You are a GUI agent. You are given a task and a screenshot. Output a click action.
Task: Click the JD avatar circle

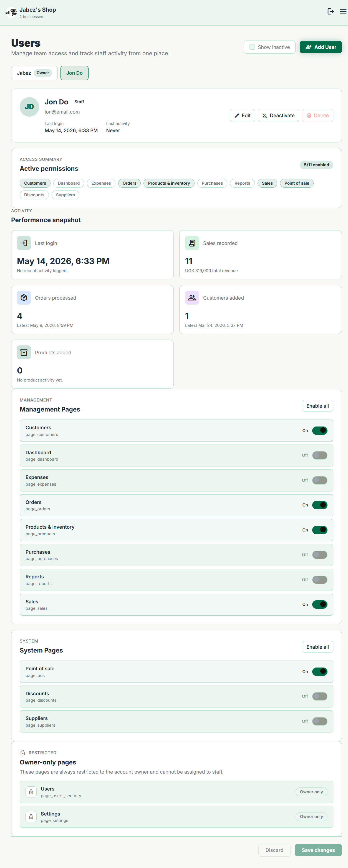click(x=29, y=107)
